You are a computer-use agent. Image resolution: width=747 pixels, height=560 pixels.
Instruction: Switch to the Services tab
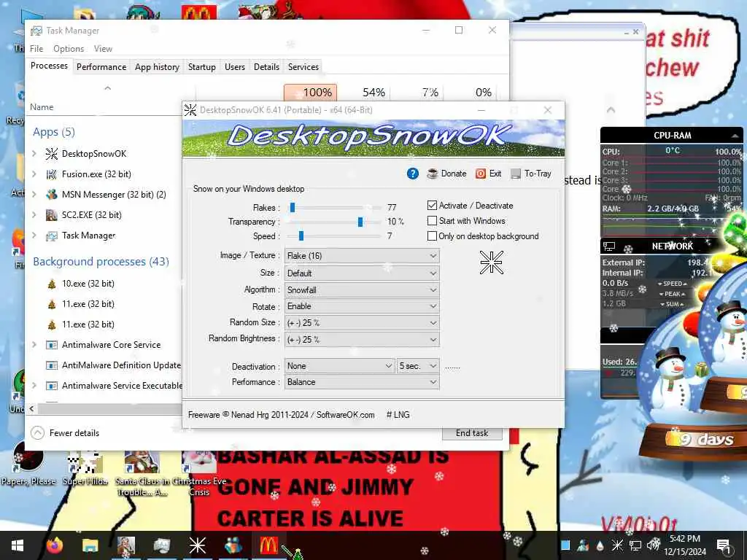click(x=303, y=67)
